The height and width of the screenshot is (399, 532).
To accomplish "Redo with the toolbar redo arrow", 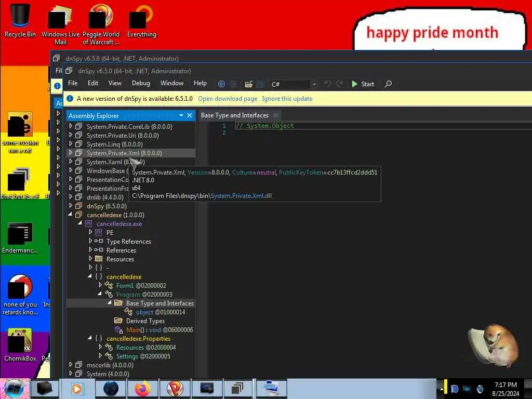I will tap(339, 84).
